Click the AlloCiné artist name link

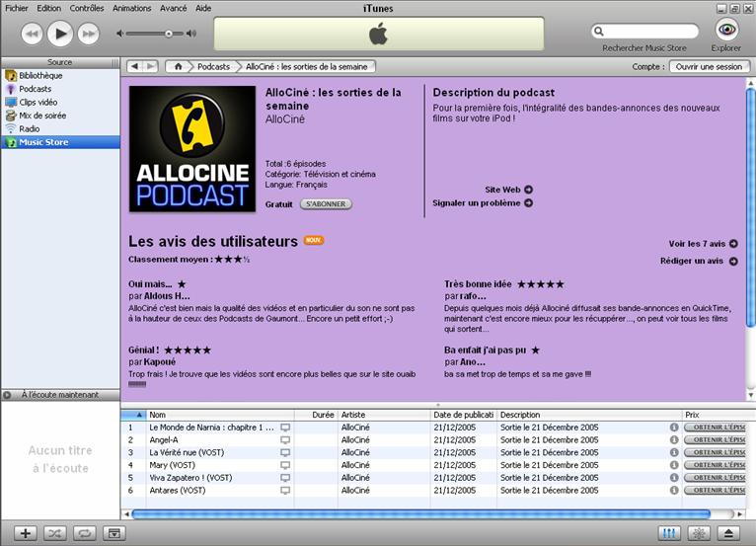[x=285, y=119]
